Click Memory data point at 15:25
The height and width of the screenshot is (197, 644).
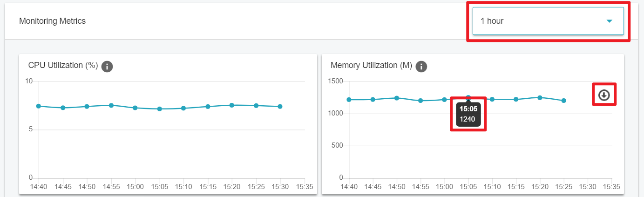564,101
